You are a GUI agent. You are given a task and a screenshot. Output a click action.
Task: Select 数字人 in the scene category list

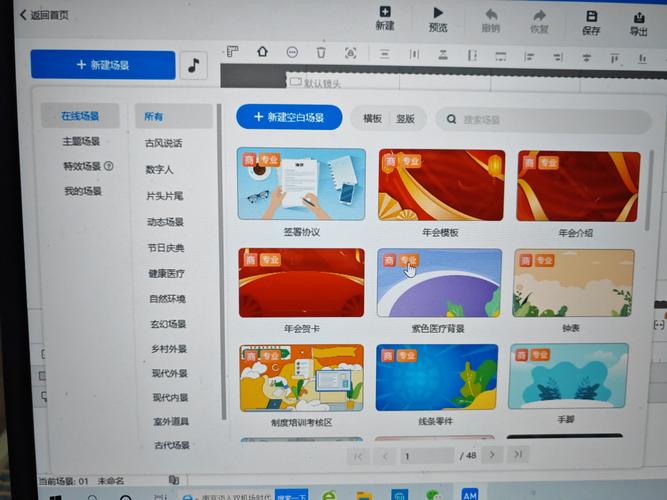click(x=160, y=170)
